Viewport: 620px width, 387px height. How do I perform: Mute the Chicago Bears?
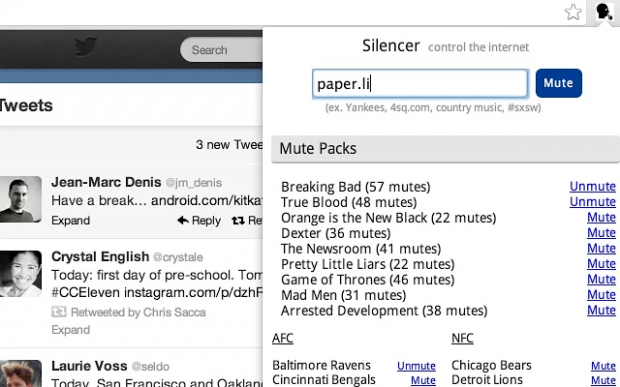click(603, 366)
